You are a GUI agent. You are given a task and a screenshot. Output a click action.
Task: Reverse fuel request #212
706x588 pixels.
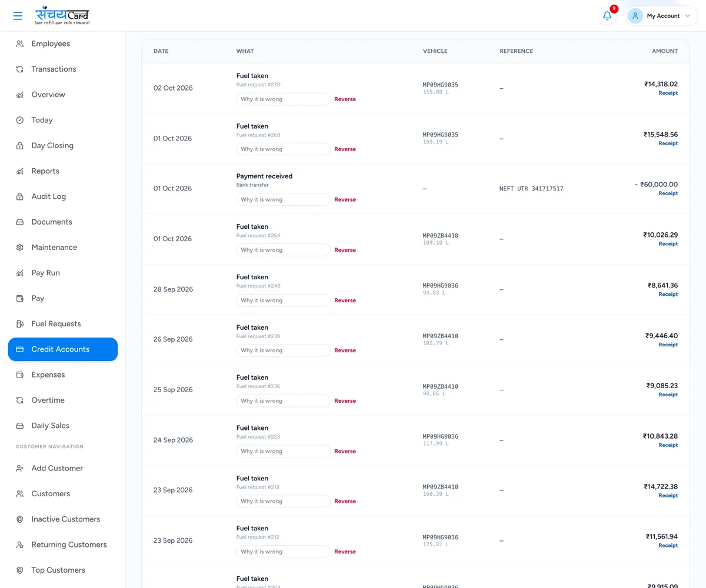click(x=345, y=552)
